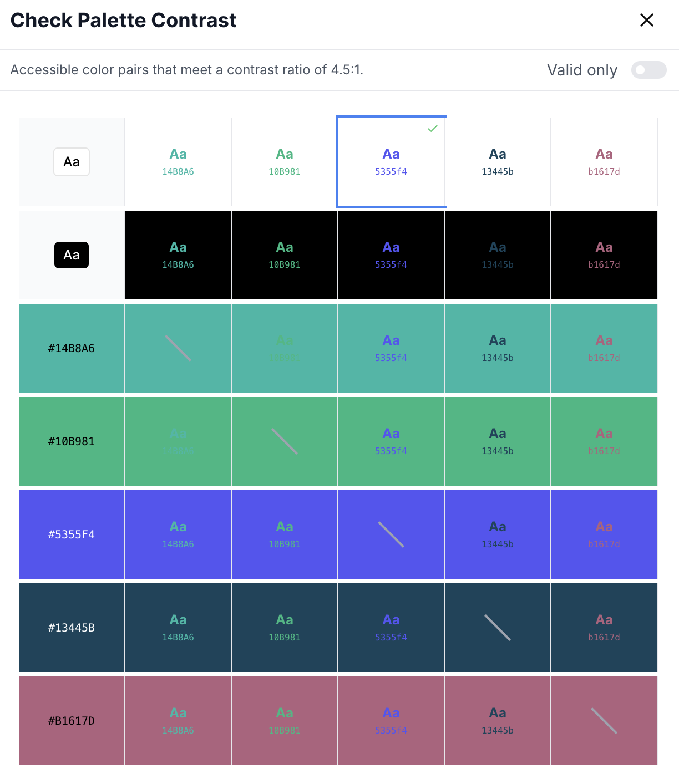Select 5355f4 text on the #14B8A6 background

(x=391, y=348)
